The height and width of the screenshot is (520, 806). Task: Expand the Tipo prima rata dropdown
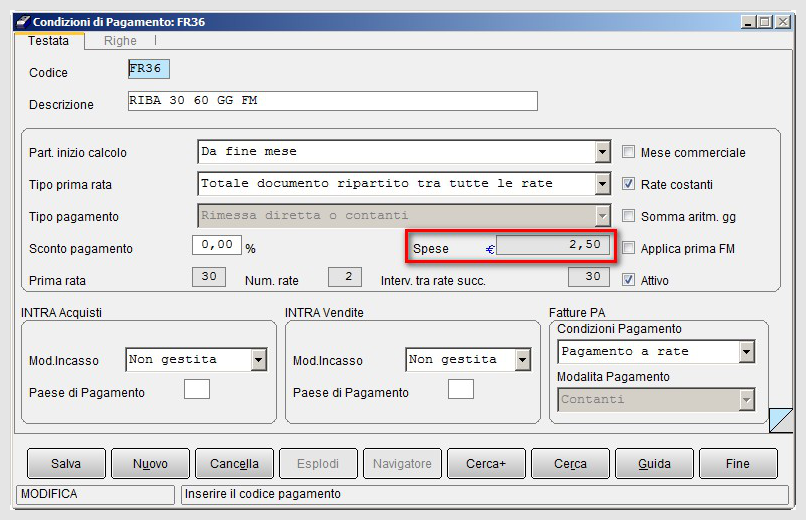tap(602, 184)
